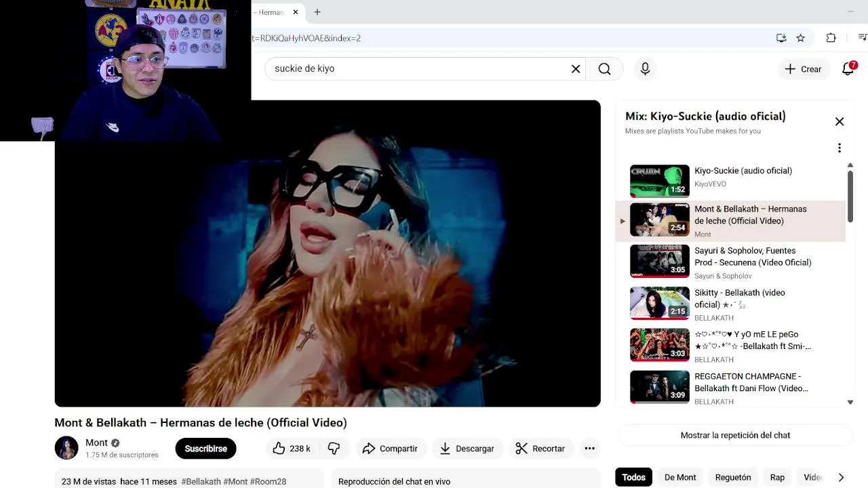Like the video with thumbs up
This screenshot has height=488, width=868.
[292, 449]
